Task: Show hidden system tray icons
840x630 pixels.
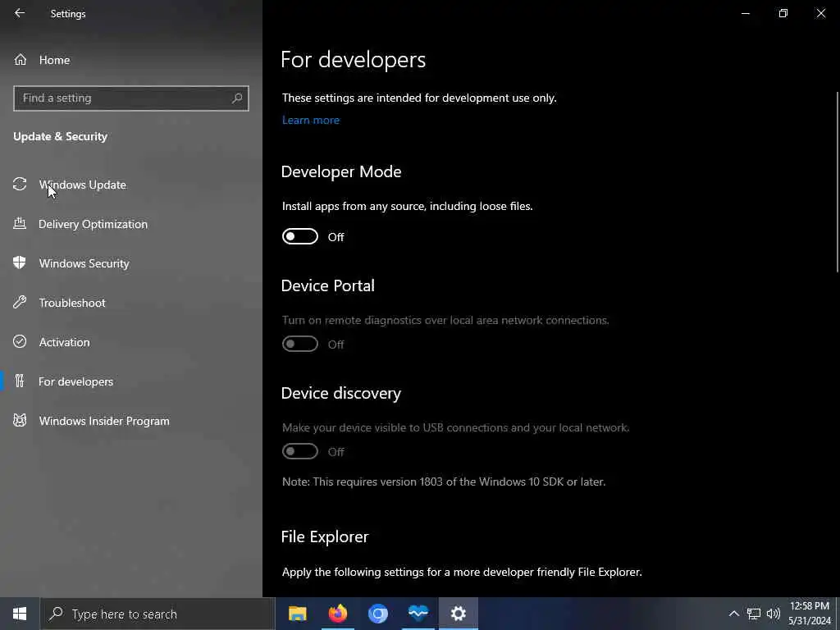Action: [734, 614]
